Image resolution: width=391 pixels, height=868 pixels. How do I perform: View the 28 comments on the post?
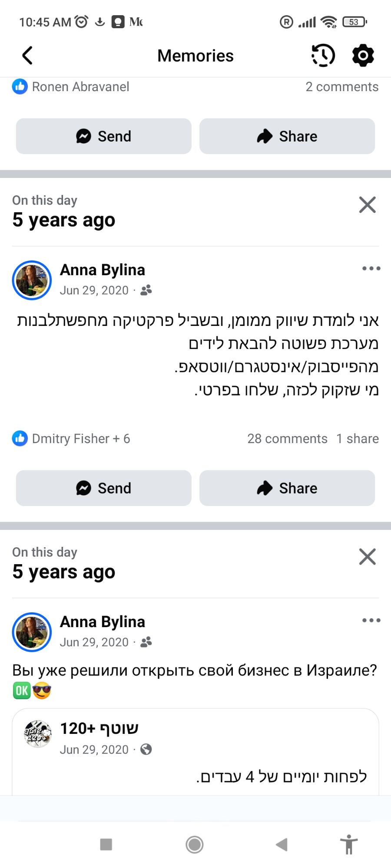[287, 439]
